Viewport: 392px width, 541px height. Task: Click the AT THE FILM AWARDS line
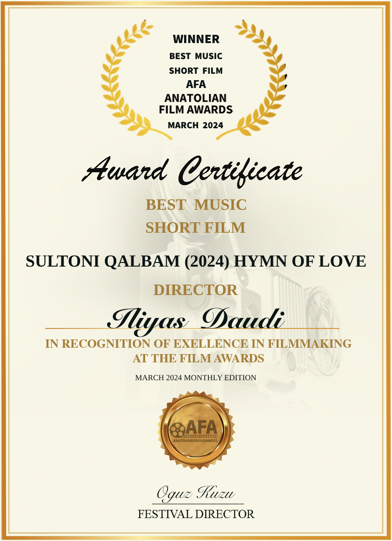click(198, 358)
